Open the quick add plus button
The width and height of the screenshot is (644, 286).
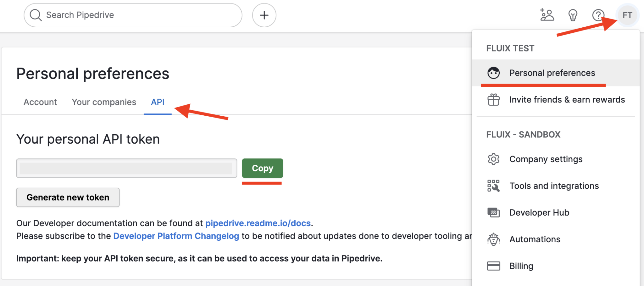(264, 15)
